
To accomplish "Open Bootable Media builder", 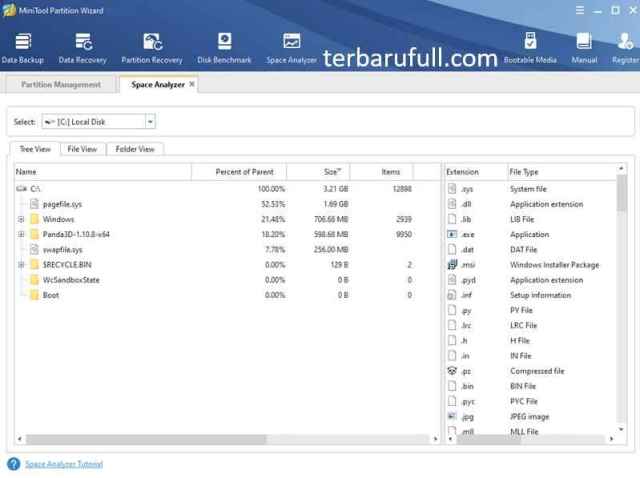I will pos(530,48).
